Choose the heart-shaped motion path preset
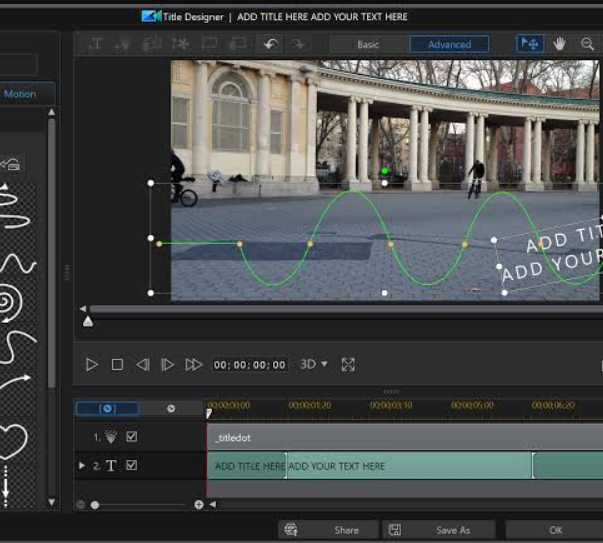Viewport: 603px width, 543px height. point(14,441)
